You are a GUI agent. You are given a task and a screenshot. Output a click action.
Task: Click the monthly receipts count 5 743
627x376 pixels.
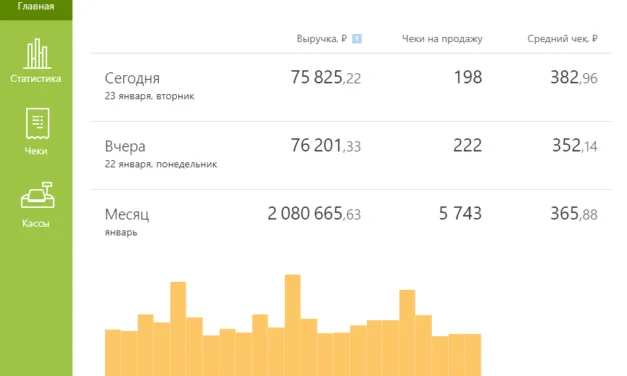point(460,214)
